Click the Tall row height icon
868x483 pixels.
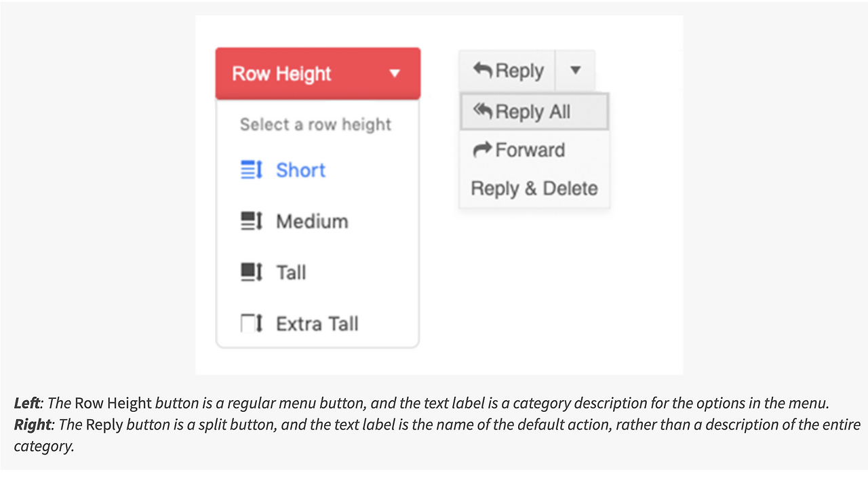coord(252,273)
